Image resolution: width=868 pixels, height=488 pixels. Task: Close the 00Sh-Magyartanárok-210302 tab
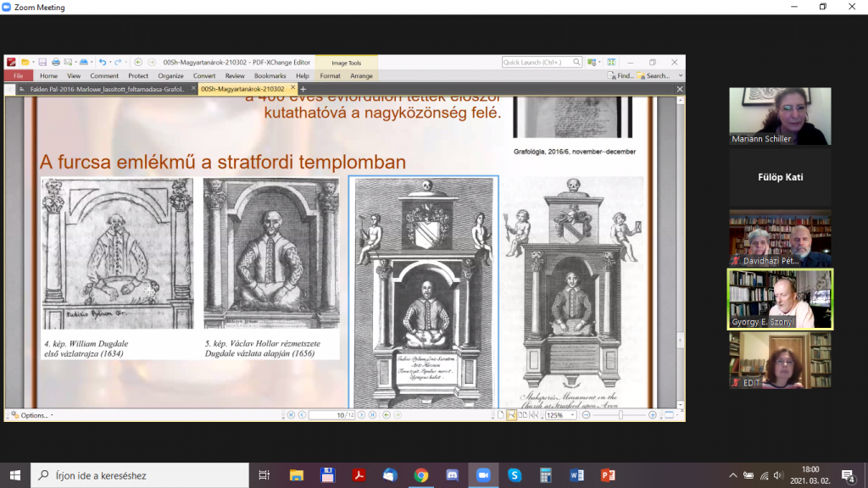(292, 88)
